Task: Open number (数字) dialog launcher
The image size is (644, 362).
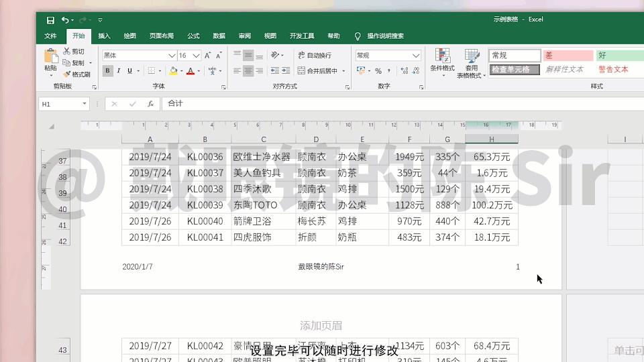Action: click(421, 87)
